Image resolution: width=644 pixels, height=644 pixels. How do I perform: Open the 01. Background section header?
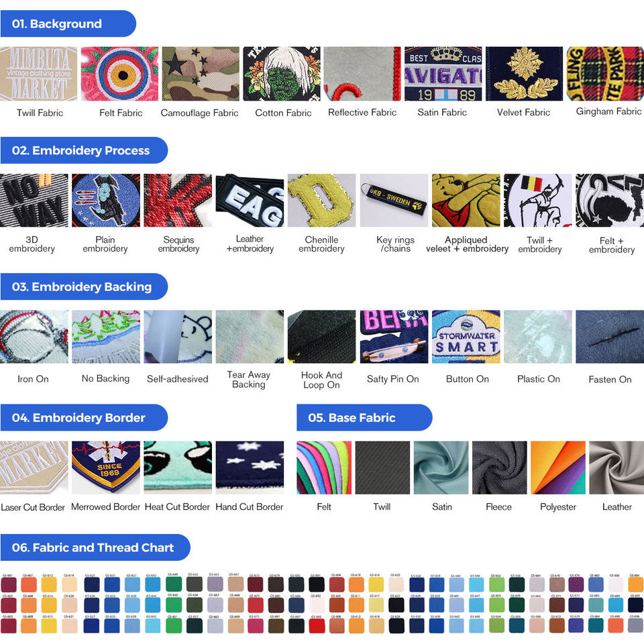coord(67,24)
